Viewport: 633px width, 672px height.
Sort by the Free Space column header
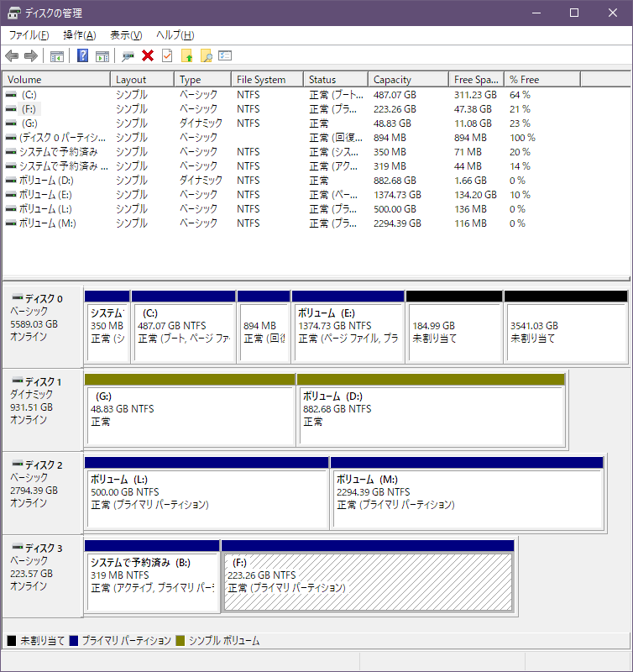(477, 80)
